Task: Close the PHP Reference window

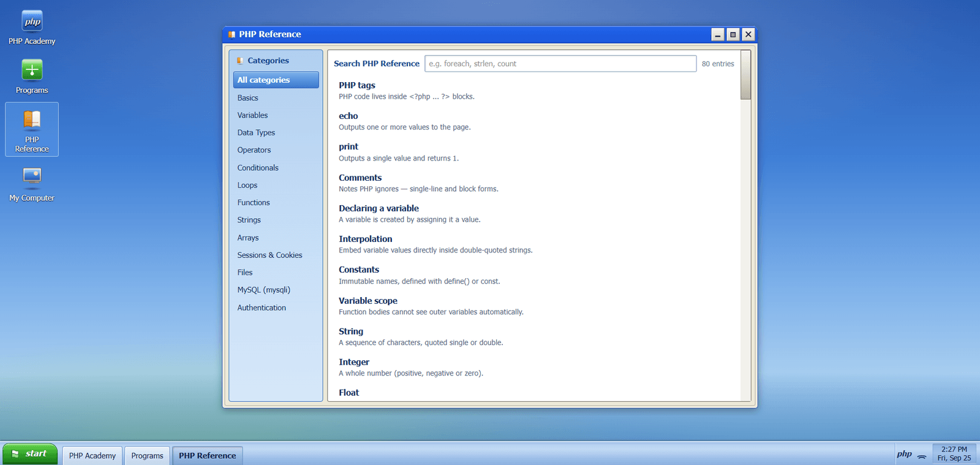Action: (748, 34)
